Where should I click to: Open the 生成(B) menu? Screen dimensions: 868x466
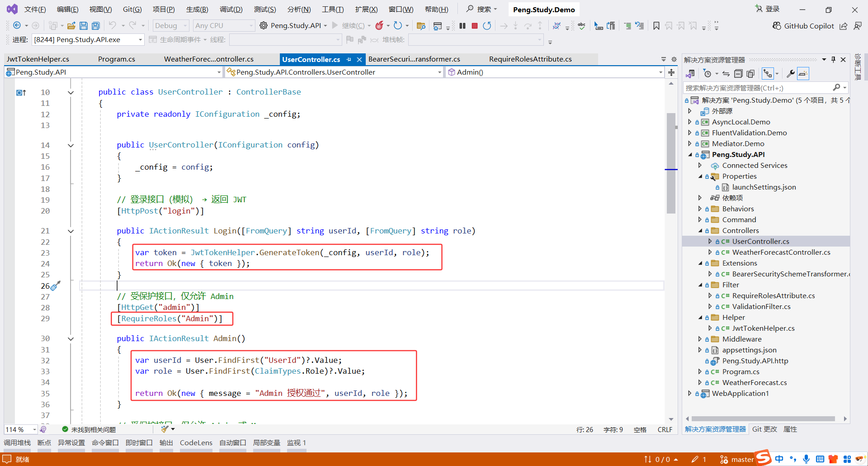click(x=197, y=10)
